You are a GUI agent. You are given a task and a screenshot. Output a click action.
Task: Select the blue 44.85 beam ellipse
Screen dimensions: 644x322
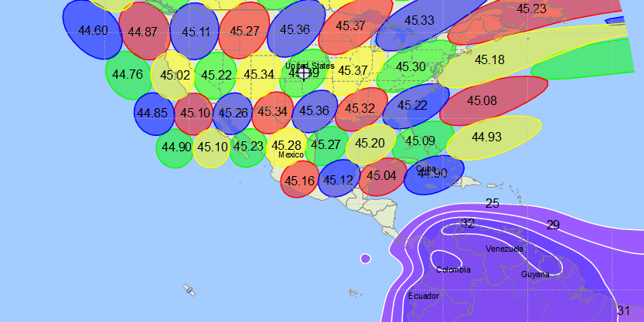[152, 113]
